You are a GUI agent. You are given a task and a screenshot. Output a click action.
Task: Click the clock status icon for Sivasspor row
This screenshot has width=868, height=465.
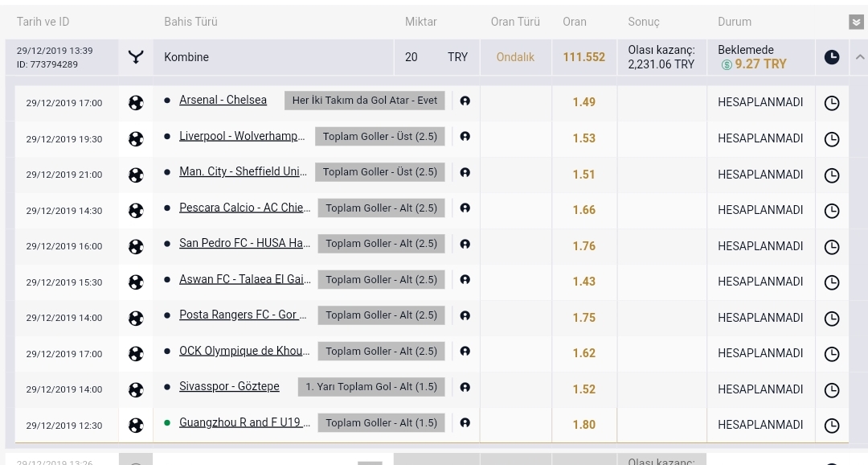click(832, 389)
